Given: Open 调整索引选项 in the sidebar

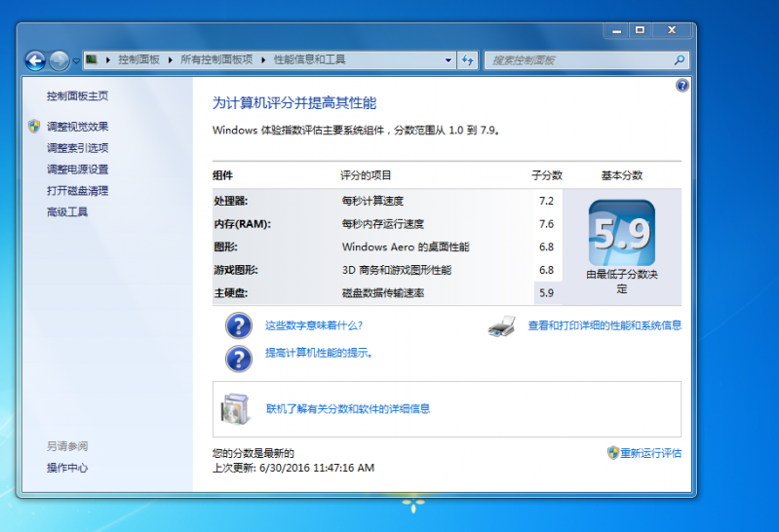Looking at the screenshot, I should [77, 148].
